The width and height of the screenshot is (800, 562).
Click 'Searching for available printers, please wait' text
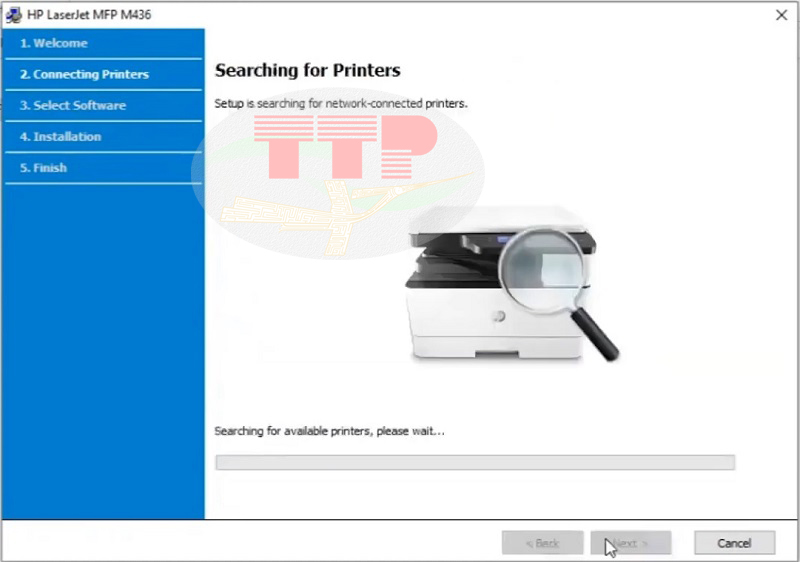[329, 431]
